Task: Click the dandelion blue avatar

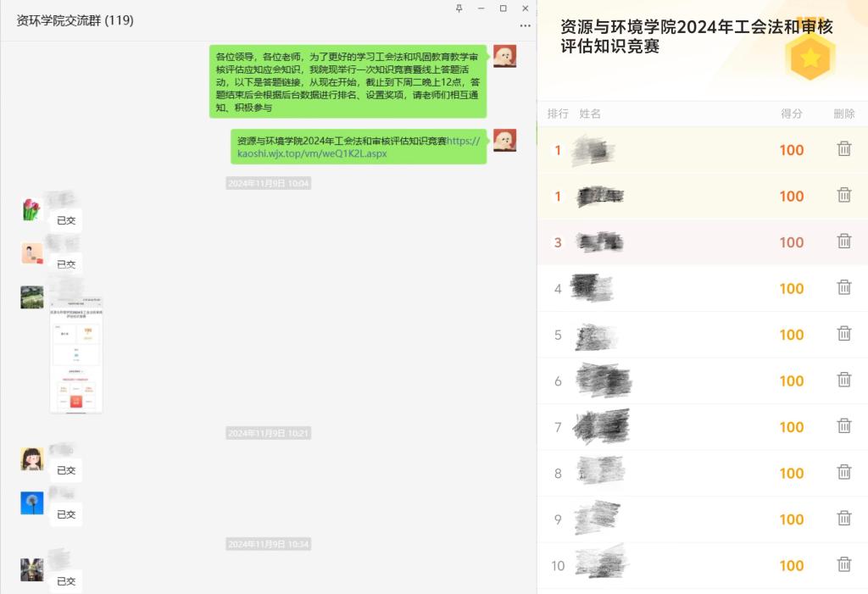Action: pos(32,502)
